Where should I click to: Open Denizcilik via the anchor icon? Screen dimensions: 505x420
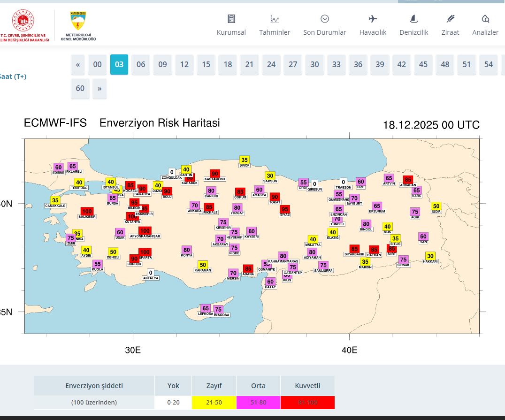[x=413, y=19]
